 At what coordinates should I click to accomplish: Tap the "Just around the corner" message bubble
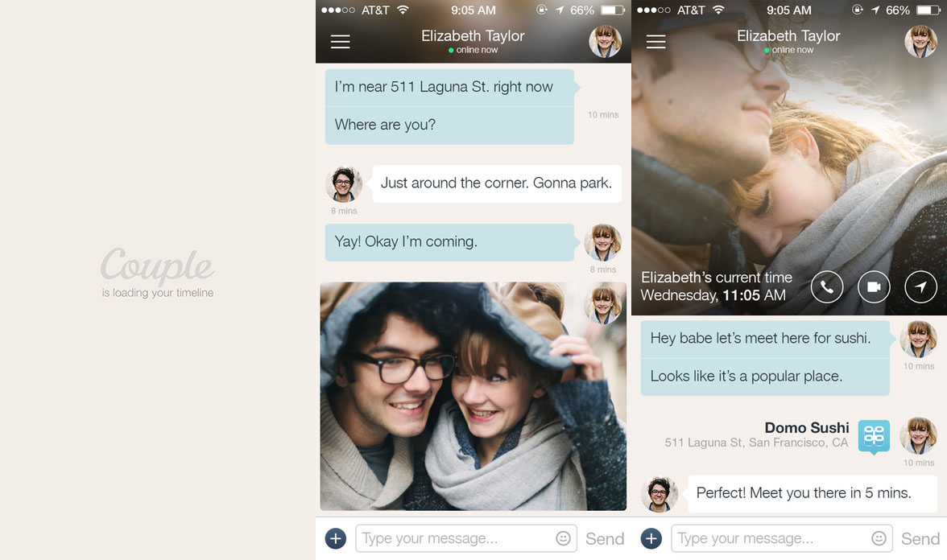[x=496, y=183]
